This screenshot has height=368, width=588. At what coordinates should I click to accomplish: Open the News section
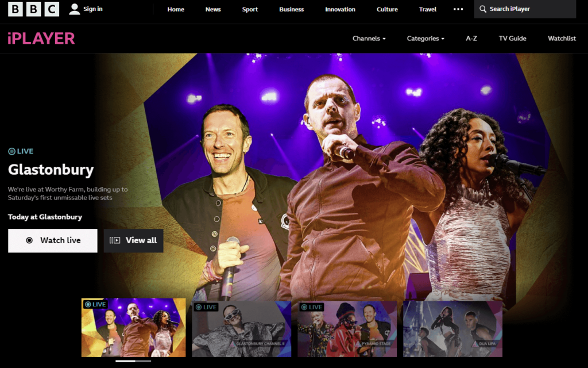(x=213, y=9)
